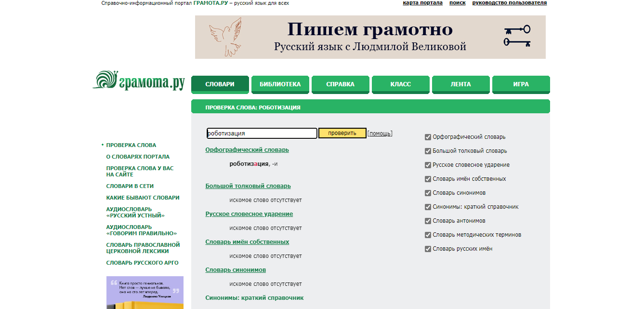Toggle Русское словесное ударение checkbox

pos(428,165)
